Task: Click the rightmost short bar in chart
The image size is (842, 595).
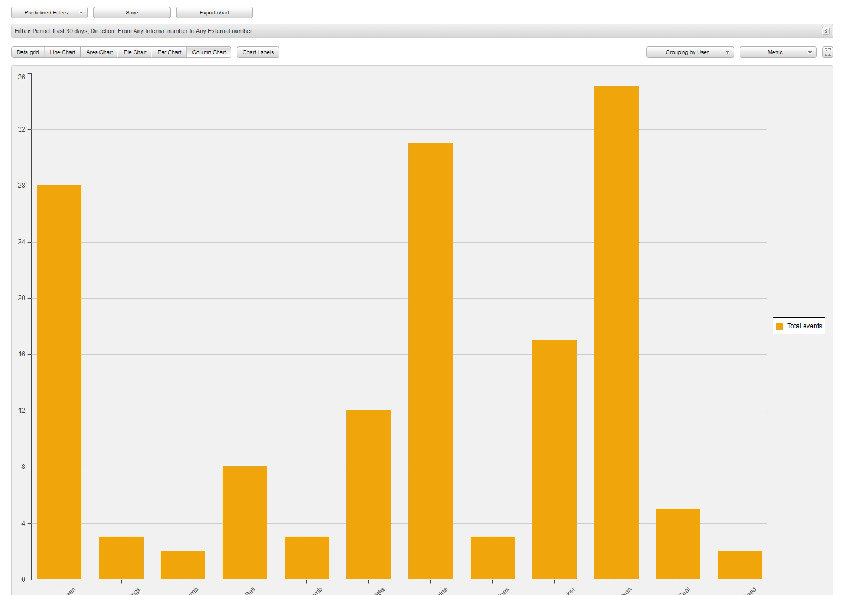Action: point(739,565)
